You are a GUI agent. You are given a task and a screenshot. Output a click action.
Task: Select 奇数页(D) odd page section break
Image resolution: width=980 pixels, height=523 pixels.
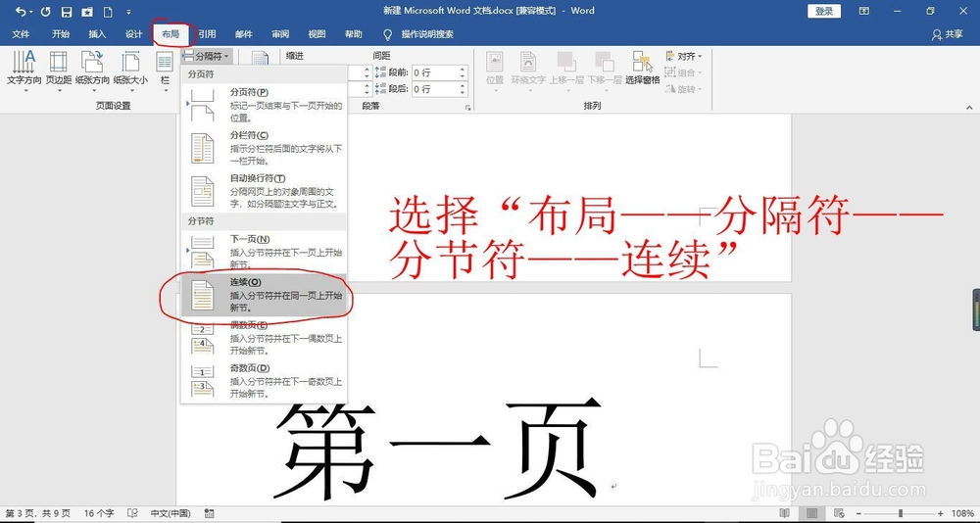[x=264, y=381]
